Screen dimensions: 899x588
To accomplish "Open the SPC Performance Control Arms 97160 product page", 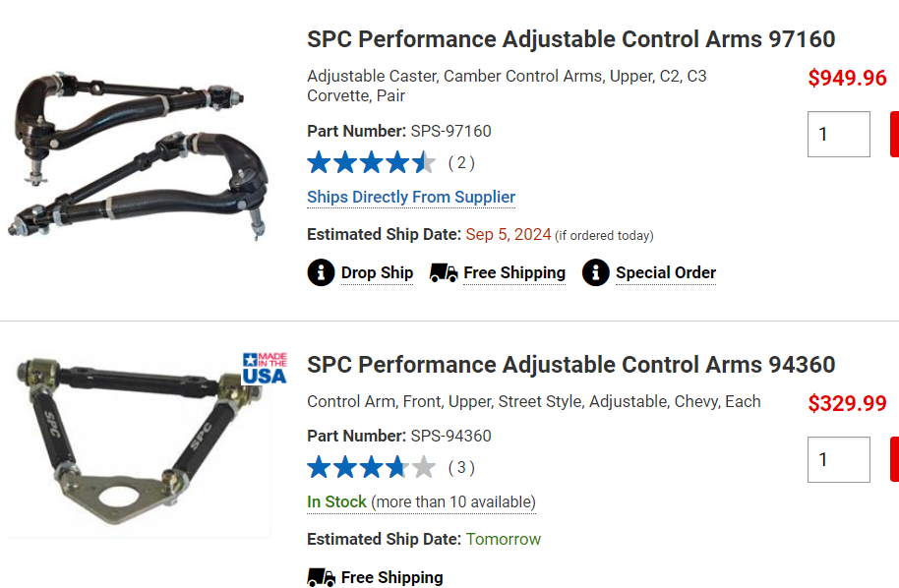I will [x=570, y=39].
